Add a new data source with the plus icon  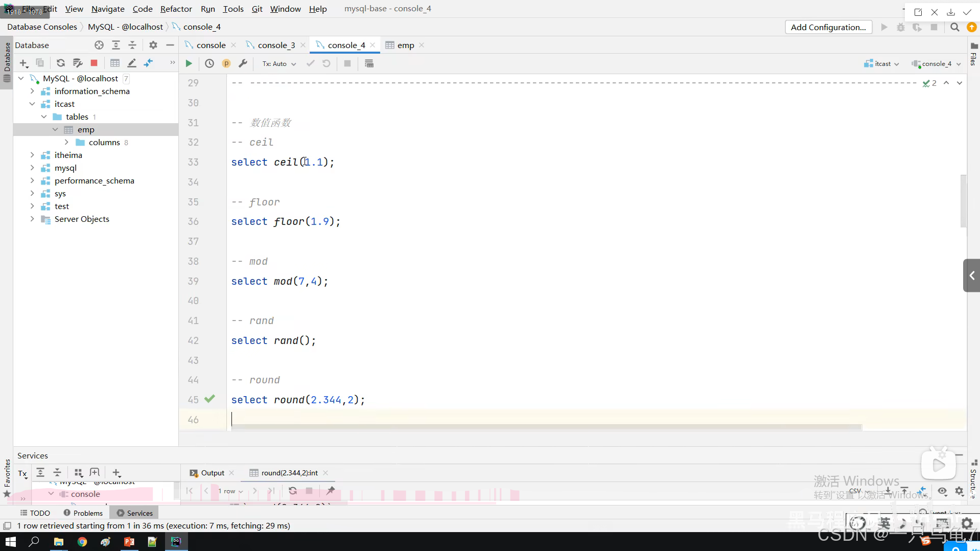(x=24, y=63)
